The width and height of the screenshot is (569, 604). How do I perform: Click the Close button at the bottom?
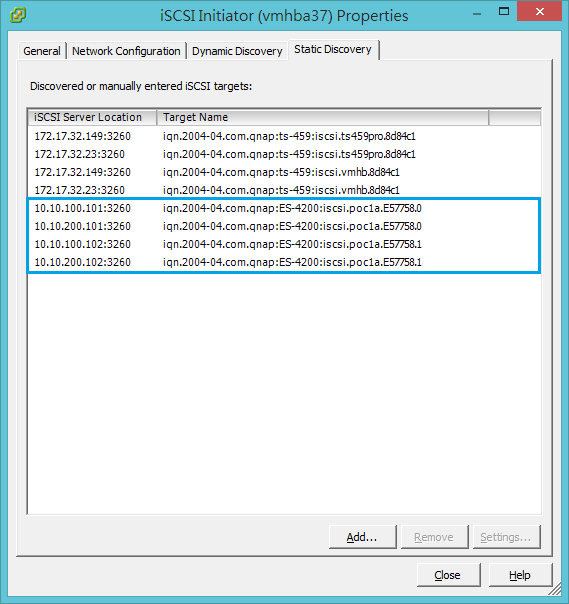448,575
